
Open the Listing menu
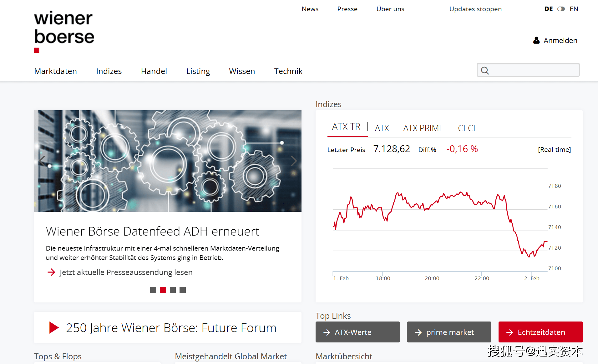[198, 71]
